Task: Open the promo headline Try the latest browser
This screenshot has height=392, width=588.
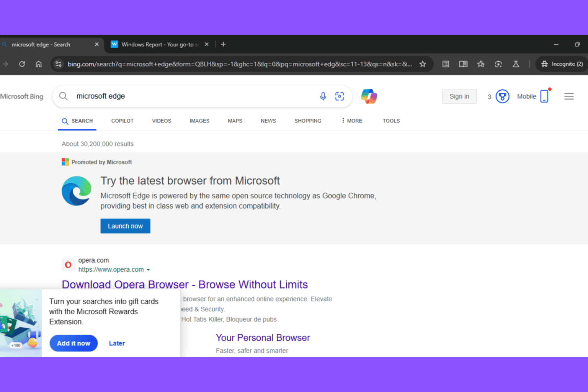Action: (190, 181)
